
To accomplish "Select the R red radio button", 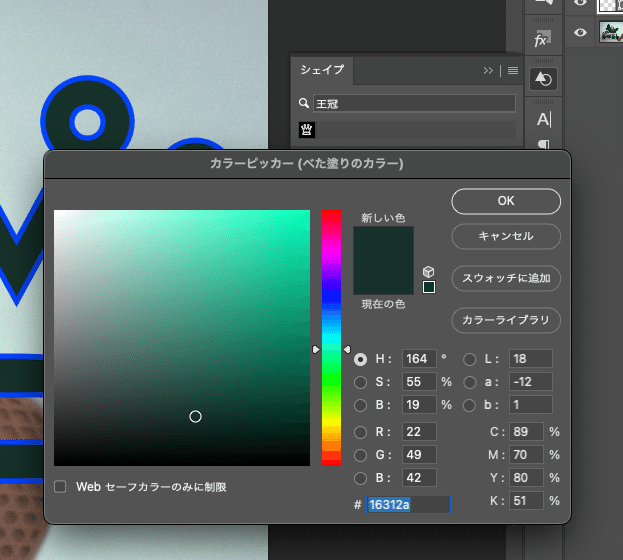I will pos(360,432).
